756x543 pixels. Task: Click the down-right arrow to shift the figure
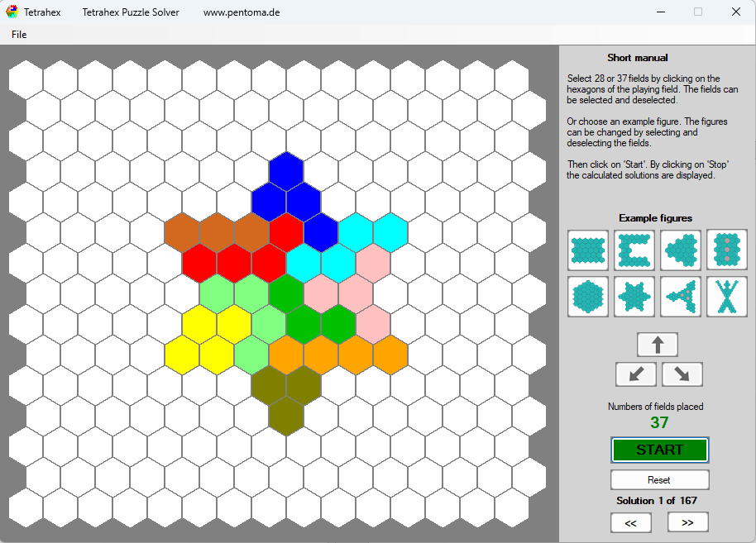click(681, 374)
